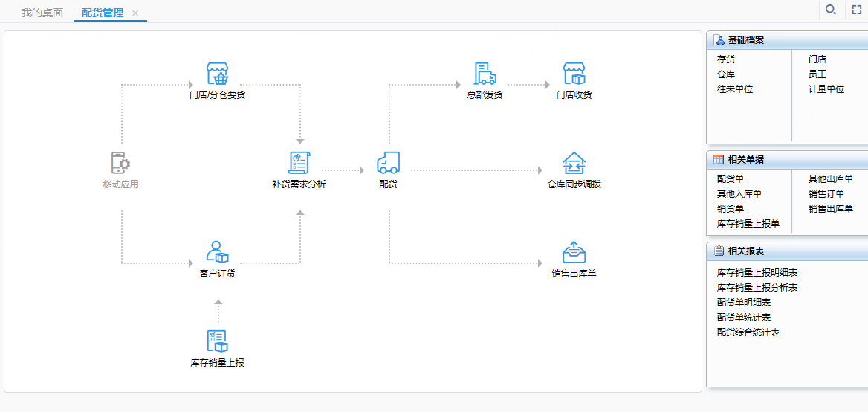The image size is (868, 412).
Task: Open the 销货单 document link
Action: [x=731, y=209]
